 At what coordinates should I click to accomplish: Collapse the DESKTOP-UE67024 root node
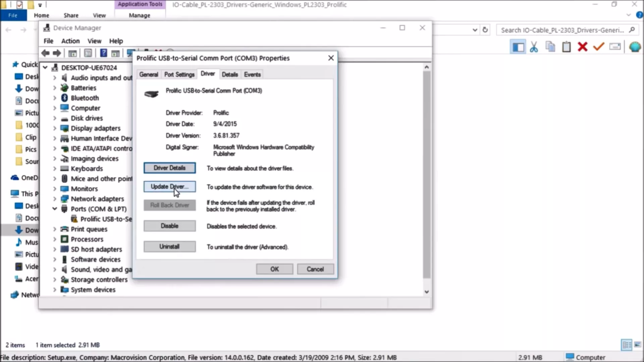point(45,68)
